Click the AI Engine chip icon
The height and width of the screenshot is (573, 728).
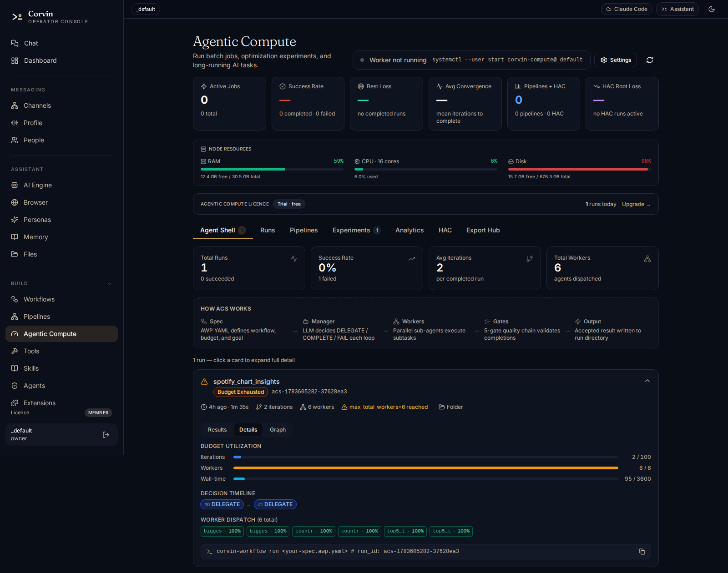click(x=15, y=185)
